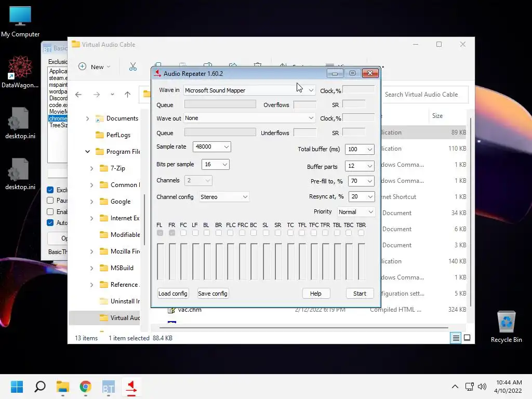The width and height of the screenshot is (532, 399).
Task: Open the volume tray icon
Action: [482, 387]
